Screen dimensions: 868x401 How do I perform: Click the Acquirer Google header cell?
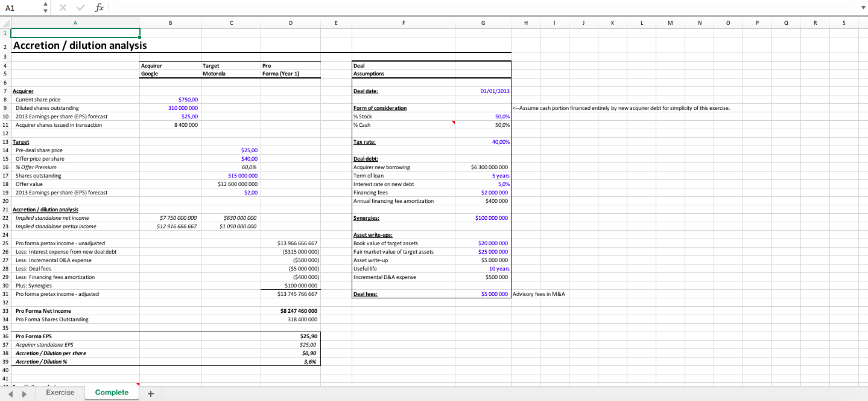(x=170, y=69)
